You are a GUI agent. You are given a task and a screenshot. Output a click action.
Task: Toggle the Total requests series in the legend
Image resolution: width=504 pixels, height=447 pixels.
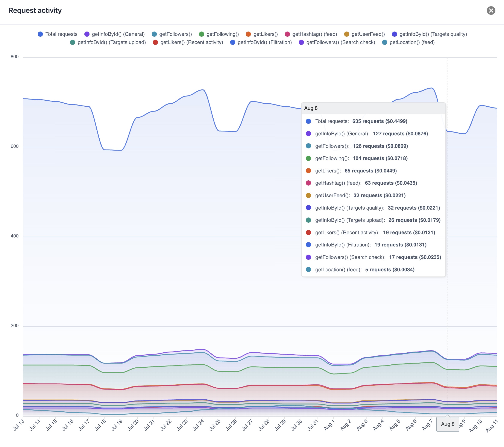[x=58, y=34]
